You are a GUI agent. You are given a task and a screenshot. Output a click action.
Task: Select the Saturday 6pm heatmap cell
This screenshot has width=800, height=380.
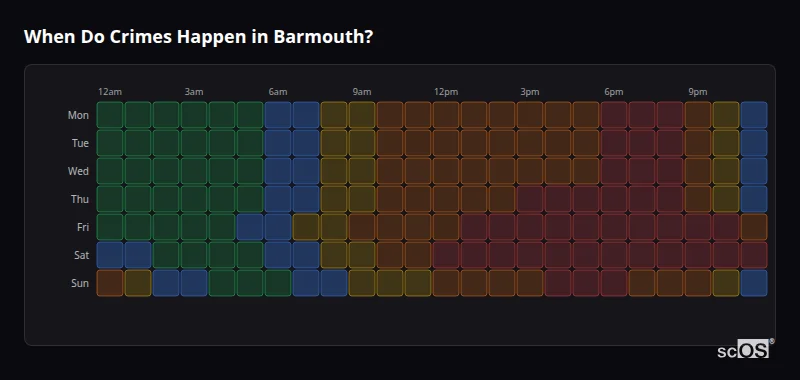(614, 255)
